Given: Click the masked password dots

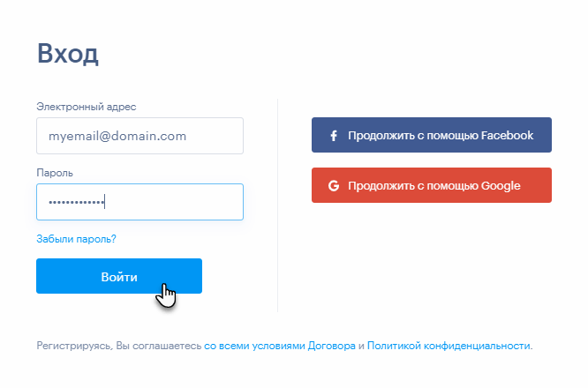Looking at the screenshot, I should 76,203.
